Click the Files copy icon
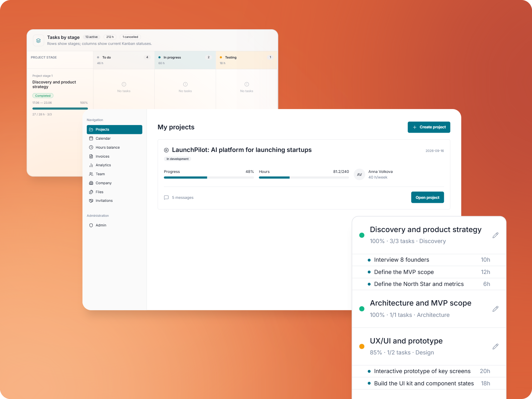Image resolution: width=532 pixels, height=399 pixels. tap(91, 192)
